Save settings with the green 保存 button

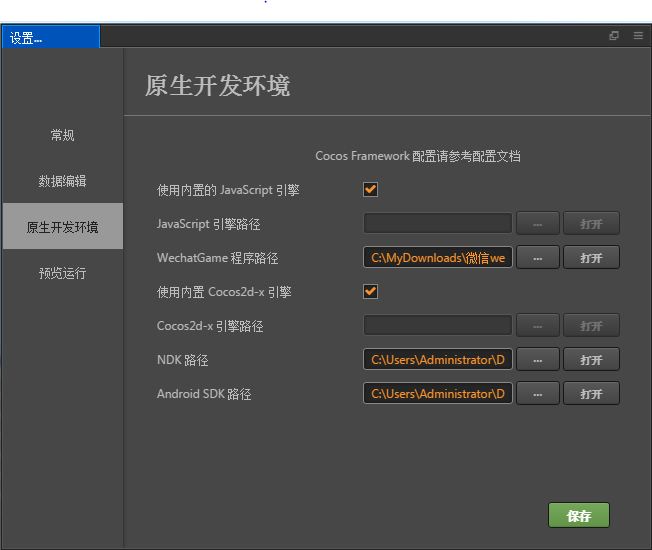coord(579,515)
